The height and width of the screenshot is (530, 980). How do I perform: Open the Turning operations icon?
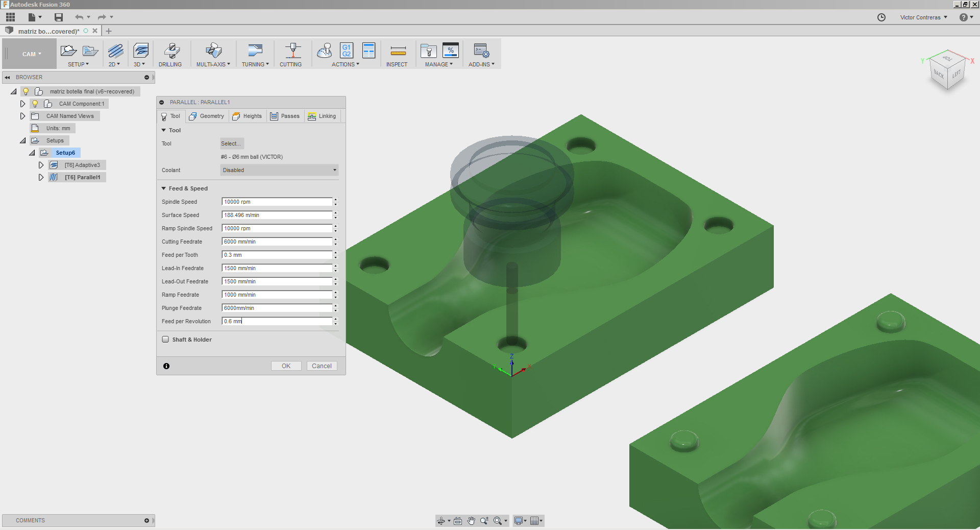click(255, 51)
